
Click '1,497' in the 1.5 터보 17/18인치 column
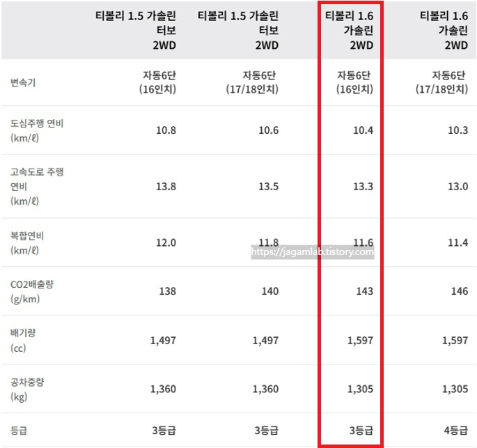click(266, 340)
